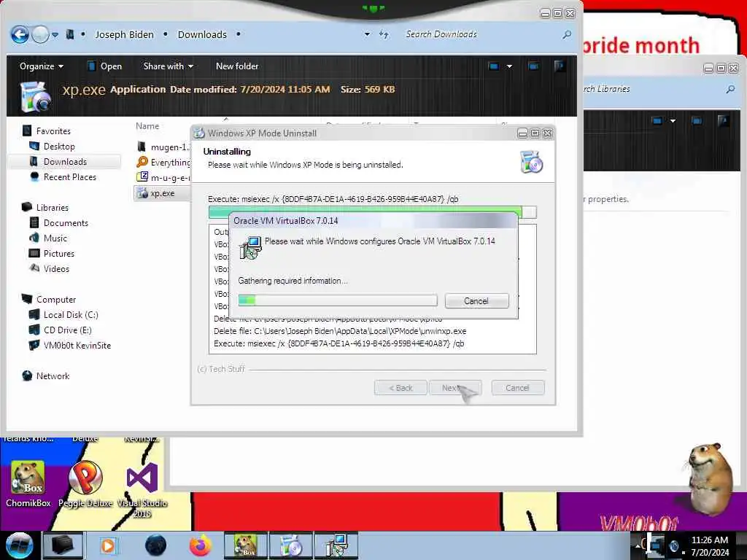Image resolution: width=747 pixels, height=560 pixels.
Task: Click the VirtualBox installer icon in dialog
Action: 250,248
